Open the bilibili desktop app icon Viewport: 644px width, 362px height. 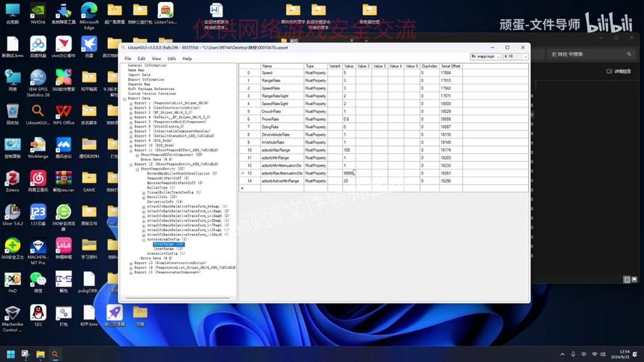64,249
